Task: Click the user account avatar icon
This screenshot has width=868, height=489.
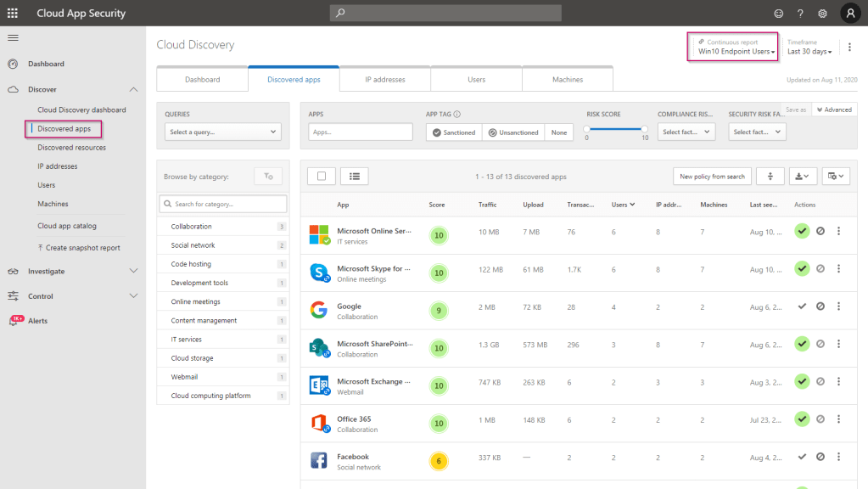Action: click(851, 14)
